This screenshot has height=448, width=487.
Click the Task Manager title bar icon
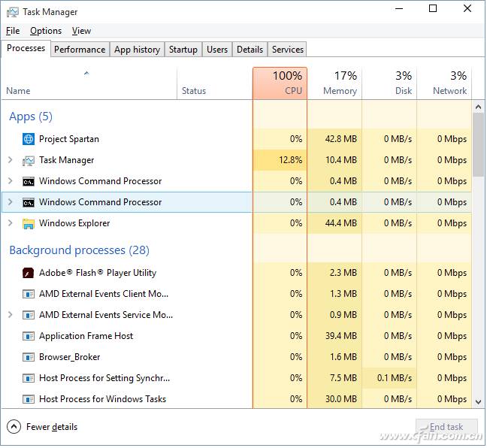pyautogui.click(x=13, y=12)
